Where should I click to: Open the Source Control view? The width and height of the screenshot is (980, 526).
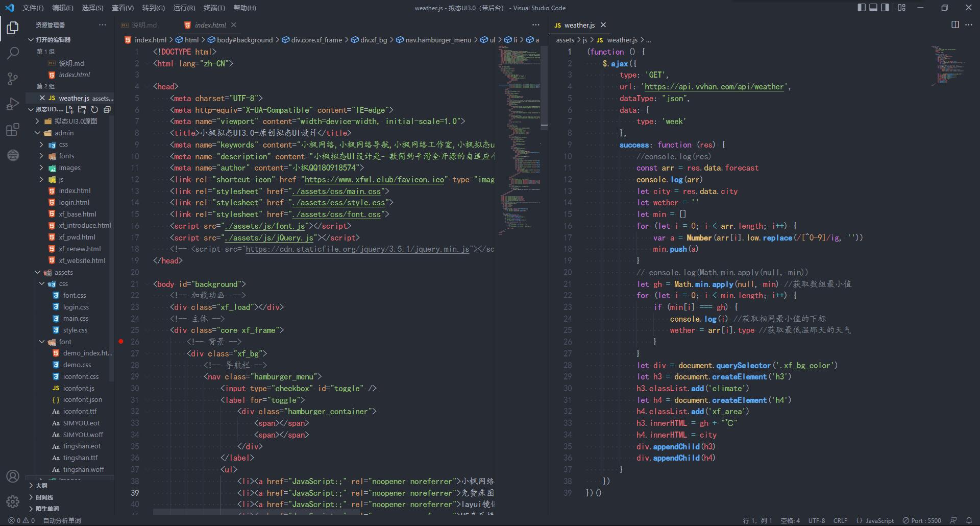coord(13,79)
